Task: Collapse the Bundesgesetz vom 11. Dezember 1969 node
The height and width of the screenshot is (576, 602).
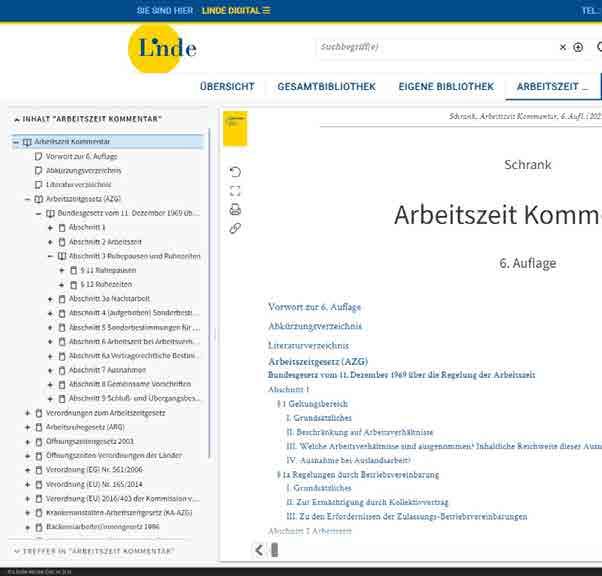Action: pos(38,213)
